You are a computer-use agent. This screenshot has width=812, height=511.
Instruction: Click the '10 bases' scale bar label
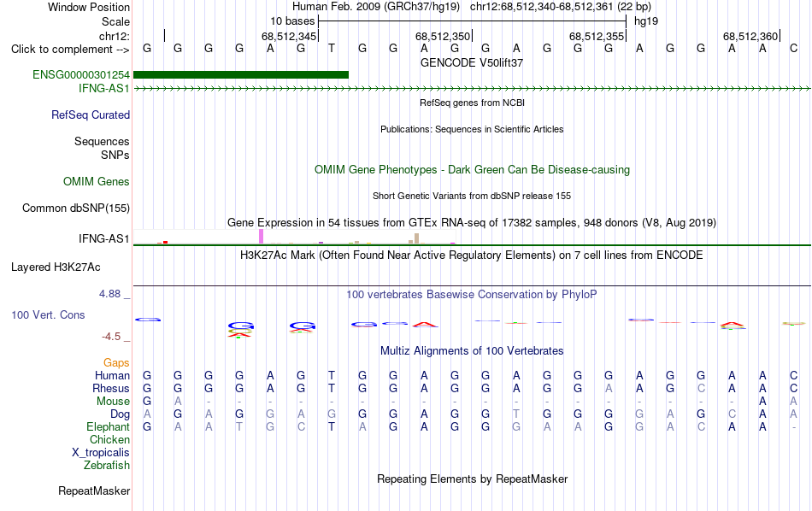tap(292, 21)
